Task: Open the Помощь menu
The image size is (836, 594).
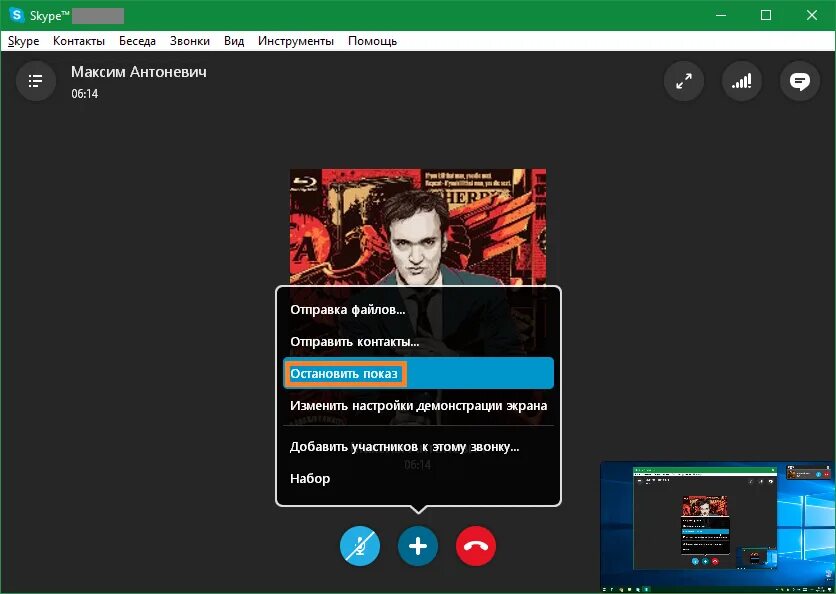Action: coord(372,41)
